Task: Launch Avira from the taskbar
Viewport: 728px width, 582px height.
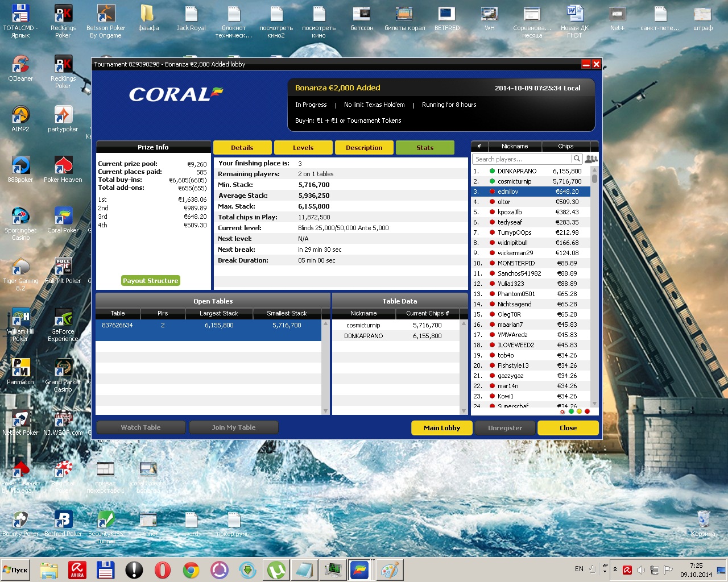Action: tap(77, 569)
